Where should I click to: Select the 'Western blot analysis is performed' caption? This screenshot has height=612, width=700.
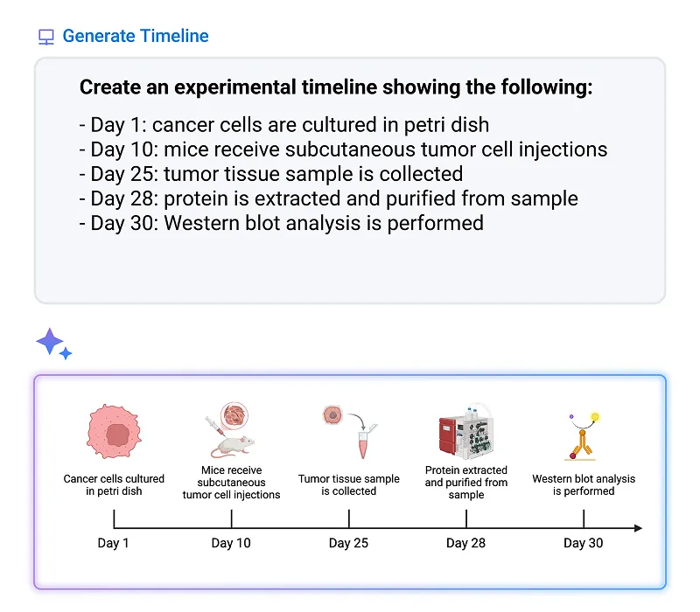tap(584, 485)
